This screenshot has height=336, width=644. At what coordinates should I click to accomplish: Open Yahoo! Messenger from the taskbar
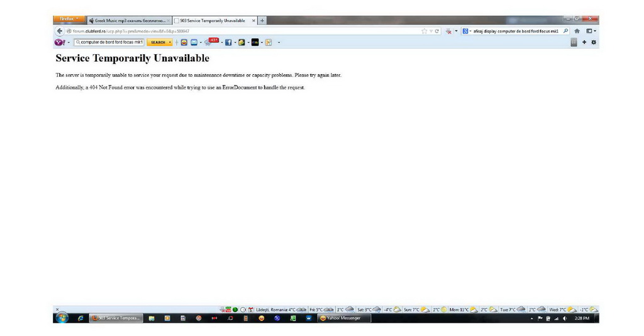[x=343, y=318]
